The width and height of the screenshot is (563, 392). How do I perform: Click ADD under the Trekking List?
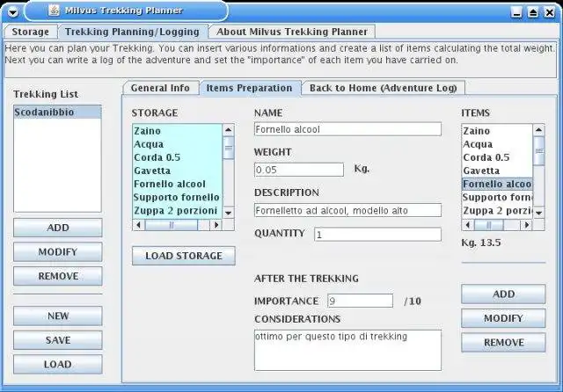(58, 228)
